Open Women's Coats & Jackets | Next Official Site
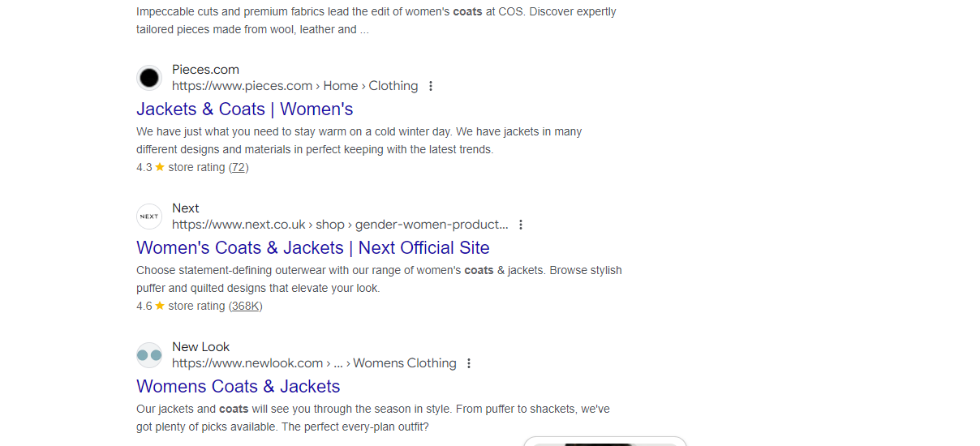The height and width of the screenshot is (446, 980). [x=313, y=247]
